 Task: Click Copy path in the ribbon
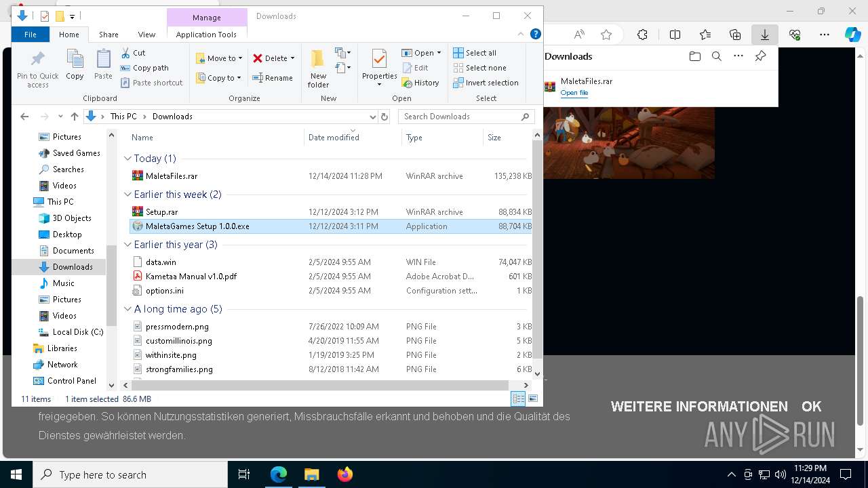[144, 68]
